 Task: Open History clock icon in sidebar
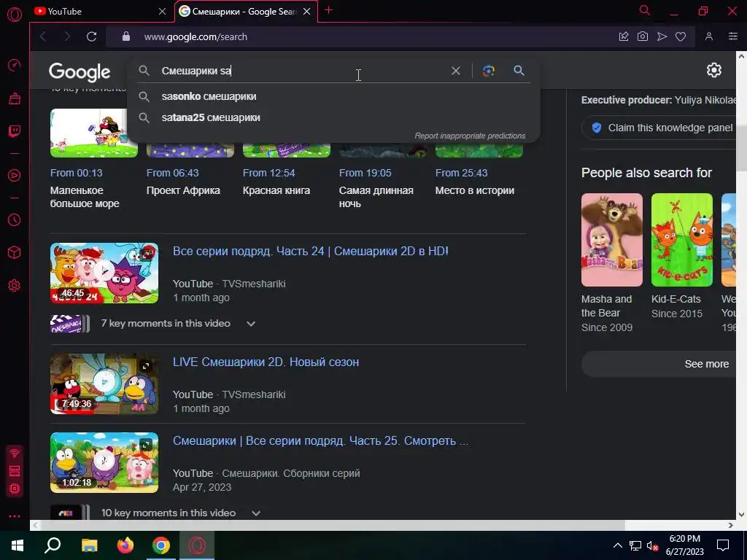(x=15, y=219)
